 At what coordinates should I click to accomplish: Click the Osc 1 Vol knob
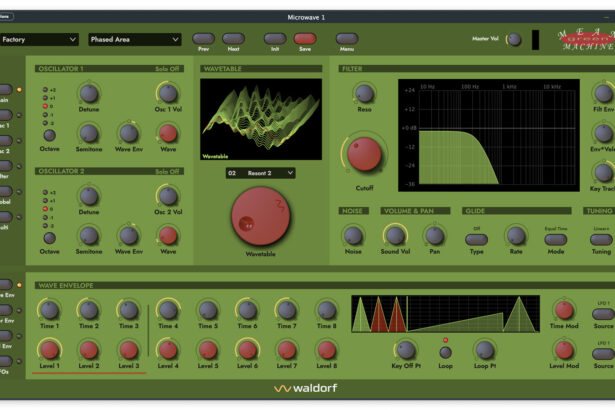tap(168, 94)
